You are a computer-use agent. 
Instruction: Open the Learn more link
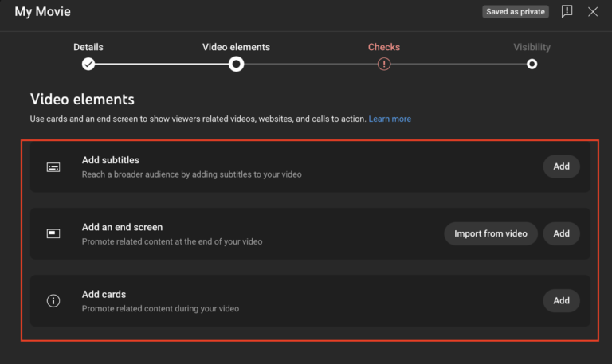coord(390,119)
